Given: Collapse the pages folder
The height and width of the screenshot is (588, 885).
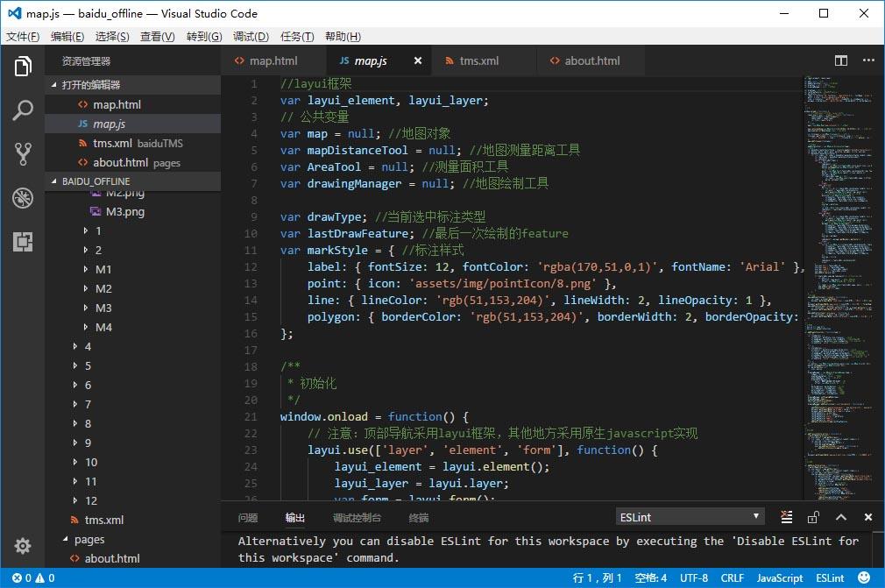Looking at the screenshot, I should click(x=66, y=540).
